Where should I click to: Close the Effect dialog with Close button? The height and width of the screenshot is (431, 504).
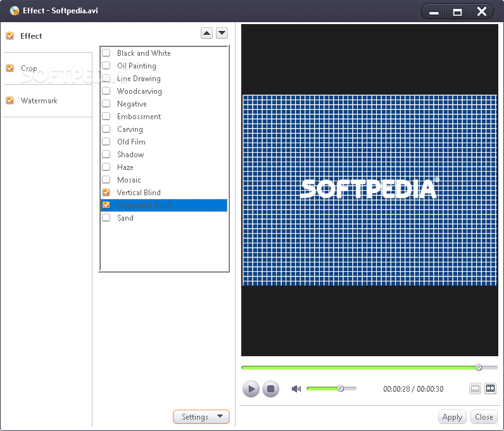[484, 417]
